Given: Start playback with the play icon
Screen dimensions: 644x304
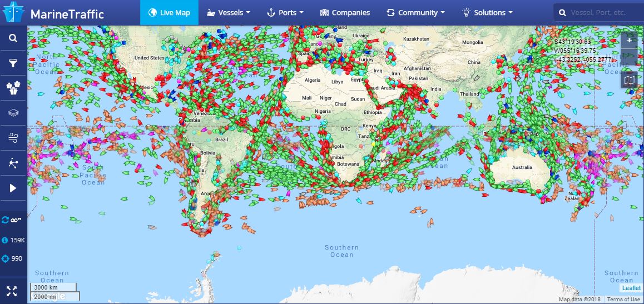Looking at the screenshot, I should coord(13,188).
